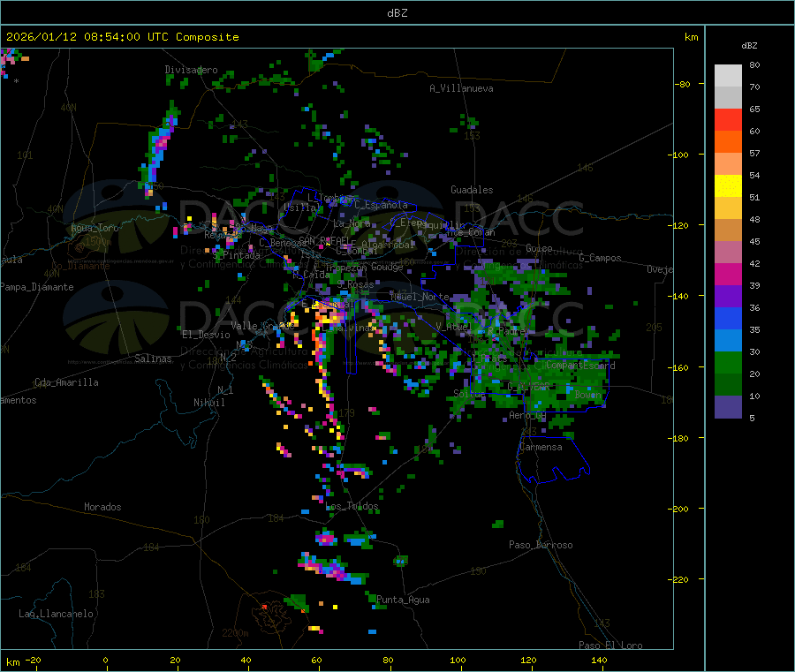Image resolution: width=795 pixels, height=672 pixels.
Task: Click the El_Desvio map label
Action: [x=207, y=335]
